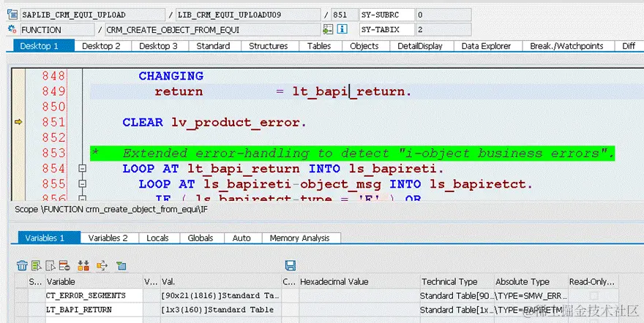The width and height of the screenshot is (644, 323).
Task: Go to the Break./Watchpoints tab
Action: 568,46
